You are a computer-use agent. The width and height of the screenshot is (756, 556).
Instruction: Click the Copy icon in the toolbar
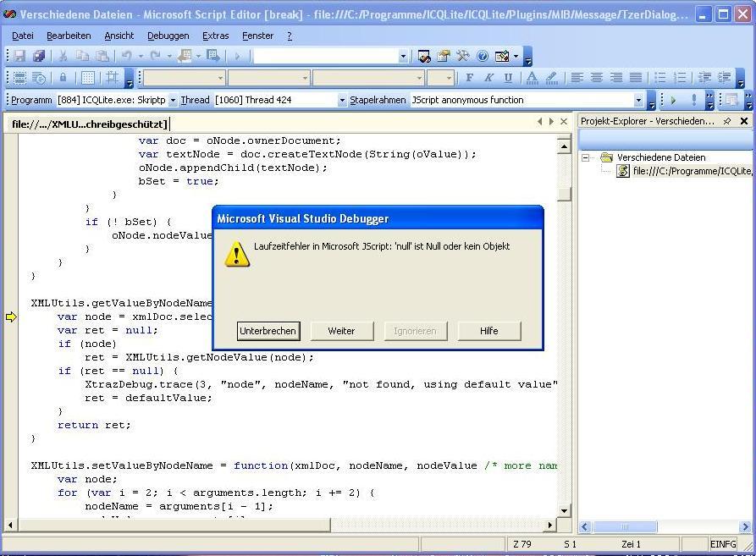(x=82, y=57)
